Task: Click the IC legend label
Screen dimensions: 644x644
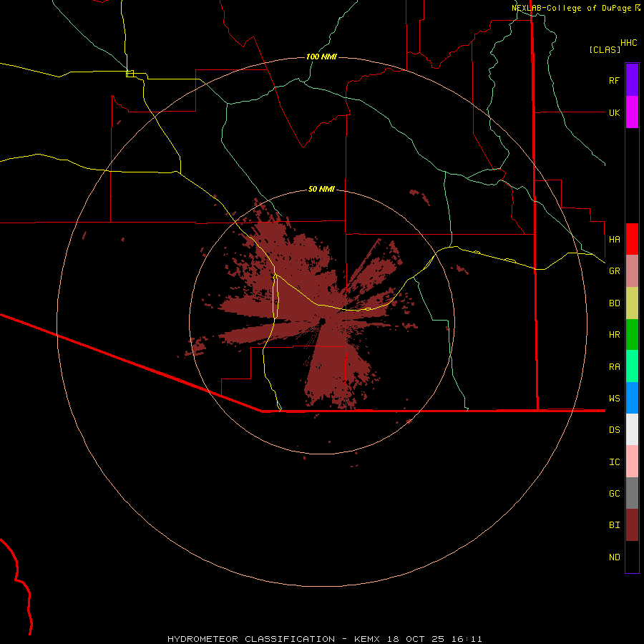Action: (x=614, y=462)
